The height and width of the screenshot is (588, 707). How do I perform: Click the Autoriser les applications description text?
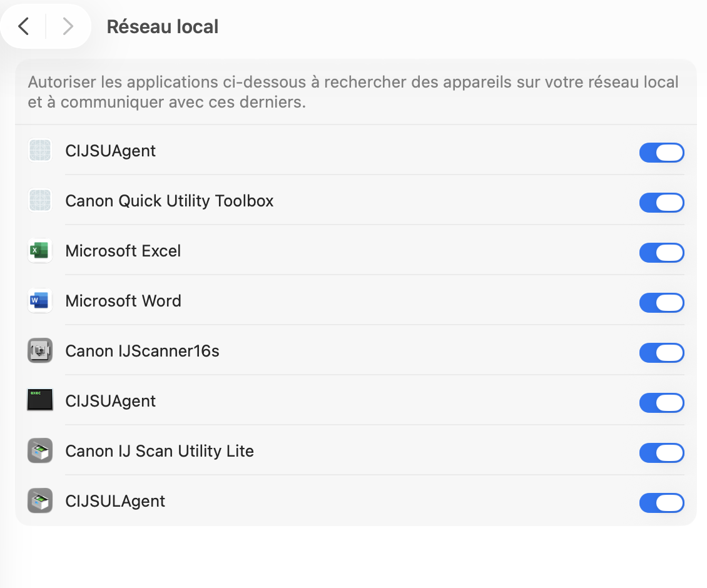pos(353,92)
